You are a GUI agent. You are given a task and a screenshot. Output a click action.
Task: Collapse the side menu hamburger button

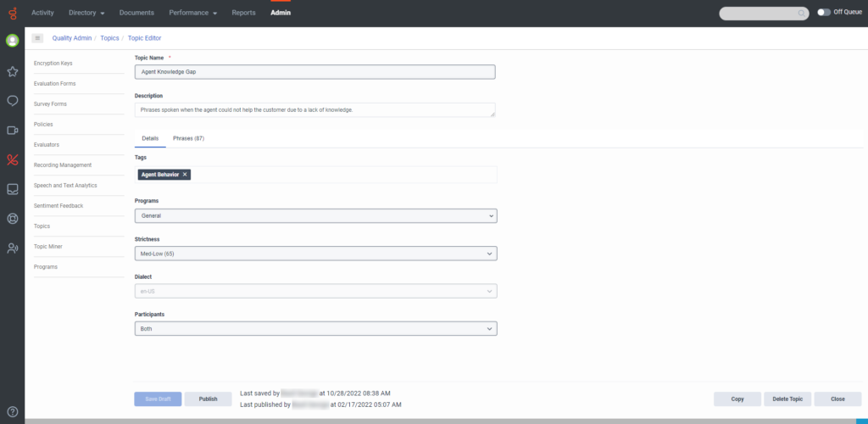click(x=37, y=38)
